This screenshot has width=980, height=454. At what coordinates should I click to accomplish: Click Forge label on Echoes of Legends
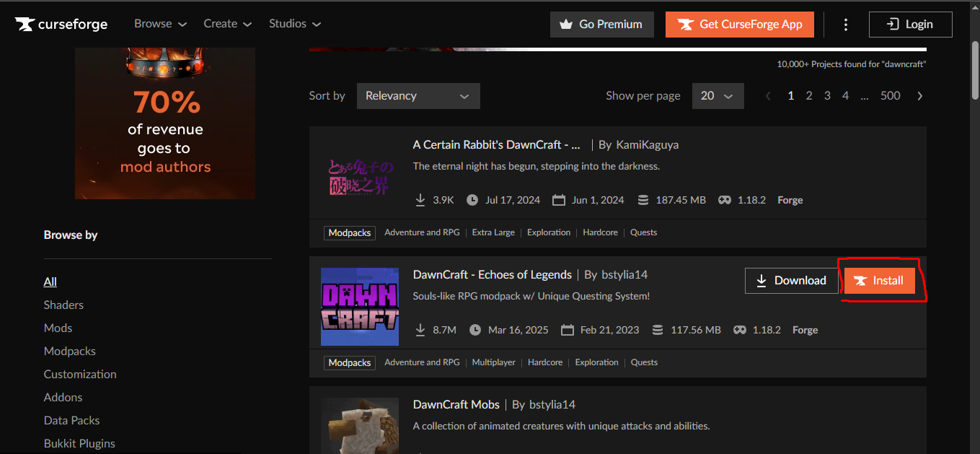pos(805,330)
